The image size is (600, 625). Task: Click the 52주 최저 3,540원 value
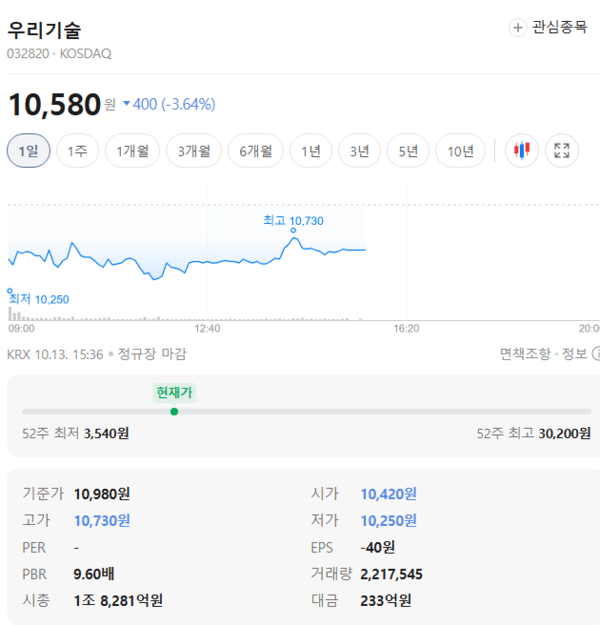tap(106, 433)
